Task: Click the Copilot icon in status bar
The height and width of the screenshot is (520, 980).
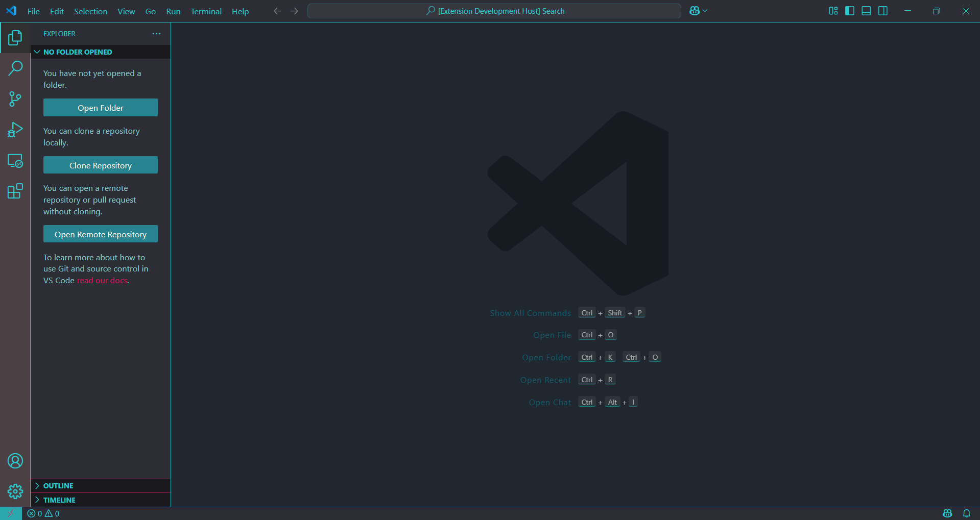Action: [x=947, y=514]
